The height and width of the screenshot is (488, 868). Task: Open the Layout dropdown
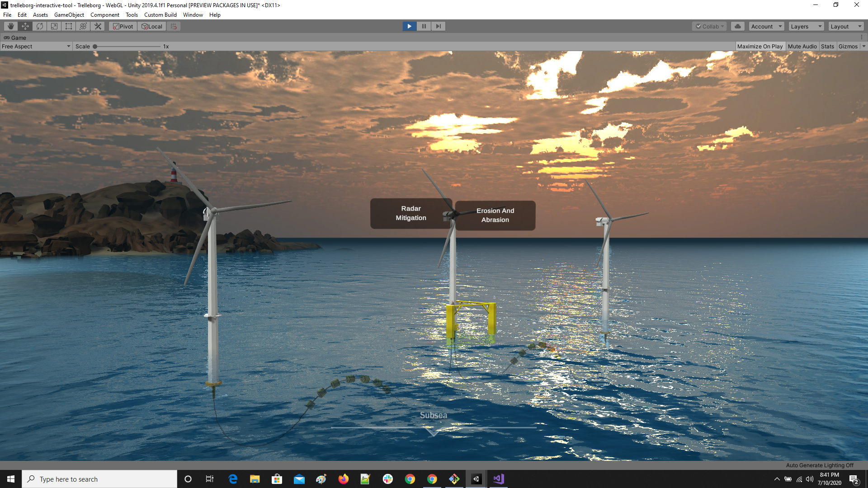click(846, 26)
